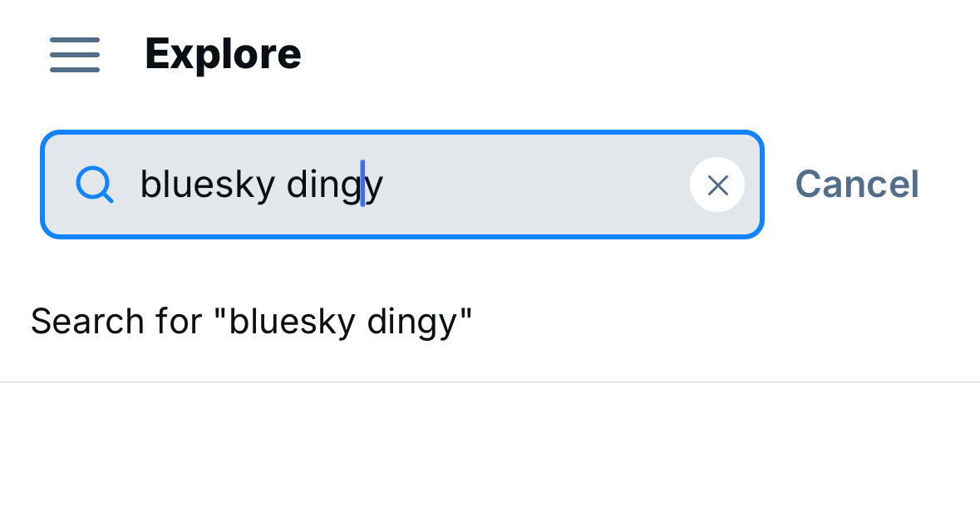Image resolution: width=980 pixels, height=517 pixels.
Task: Click the Explore page heading
Action: click(x=223, y=55)
